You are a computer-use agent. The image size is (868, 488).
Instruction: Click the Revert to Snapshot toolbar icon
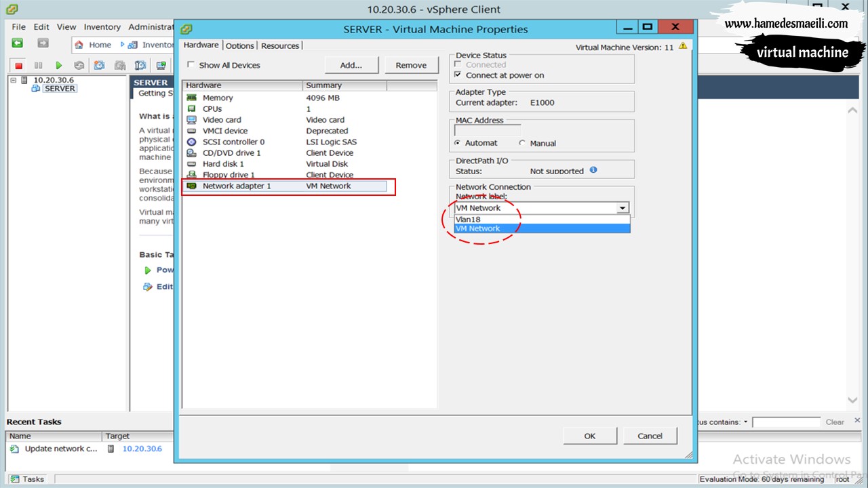coord(120,66)
